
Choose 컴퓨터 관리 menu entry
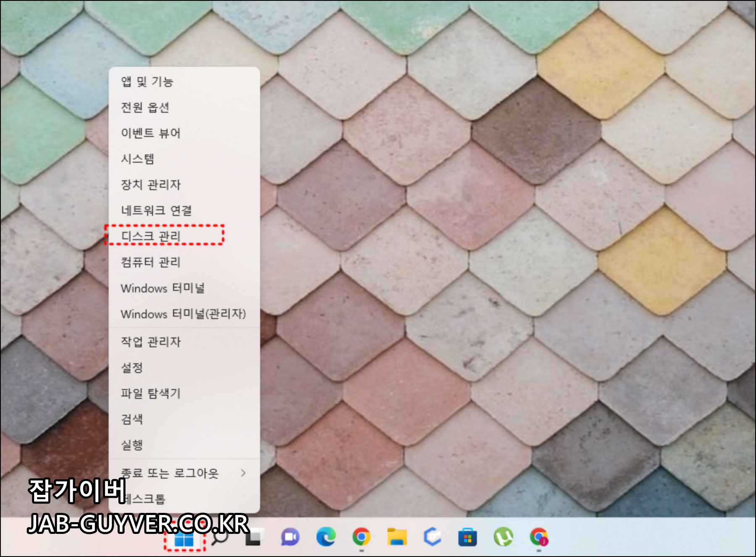tap(184, 262)
